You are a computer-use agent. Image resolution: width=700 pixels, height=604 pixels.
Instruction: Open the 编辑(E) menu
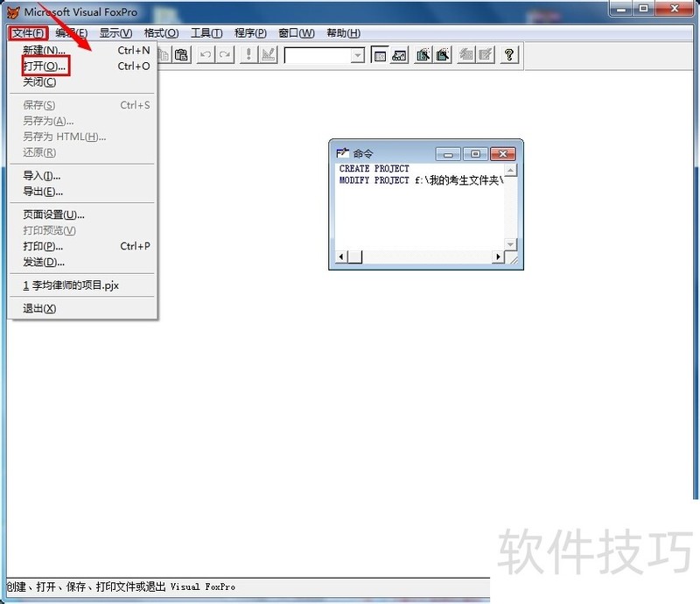[x=72, y=33]
